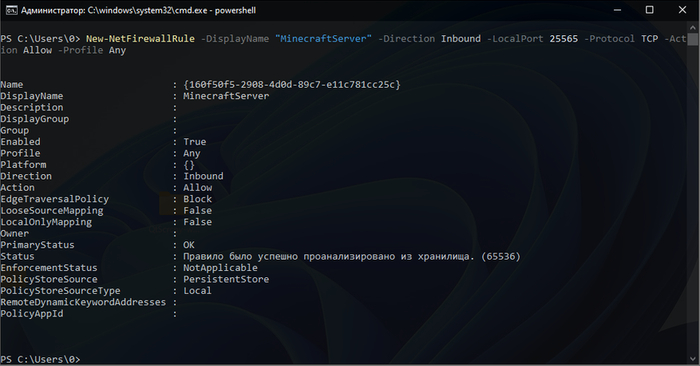
Task: Click the Direction value Inbound in output
Action: tap(203, 176)
